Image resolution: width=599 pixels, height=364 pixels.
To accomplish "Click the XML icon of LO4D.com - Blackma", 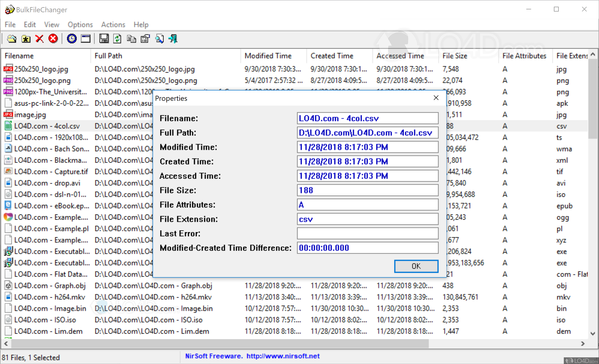I will pyautogui.click(x=8, y=160).
